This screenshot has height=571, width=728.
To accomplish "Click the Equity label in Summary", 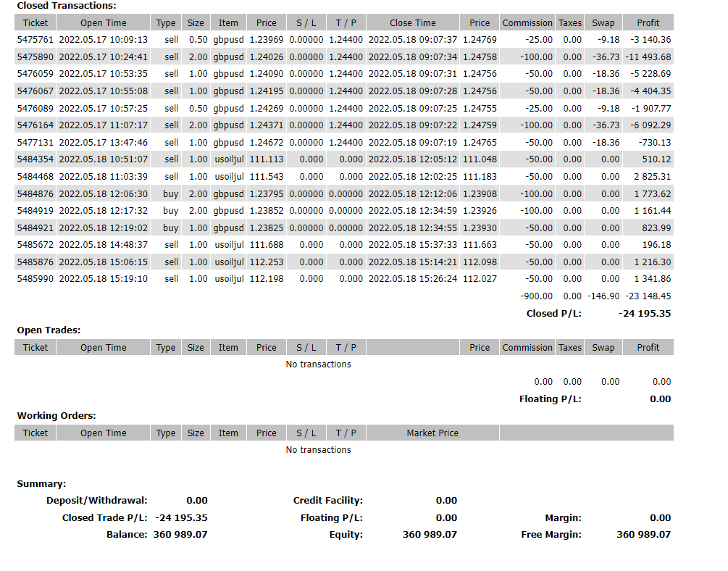I will [346, 534].
